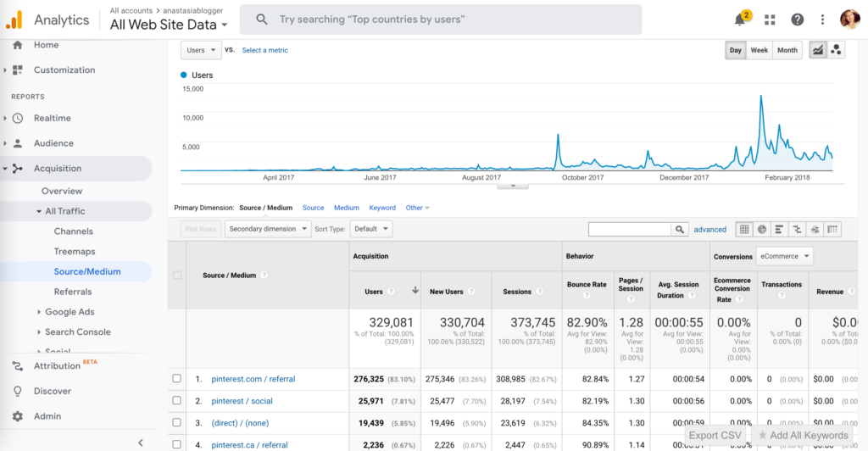
Task: Click the Google Analytics logo
Action: click(x=14, y=19)
